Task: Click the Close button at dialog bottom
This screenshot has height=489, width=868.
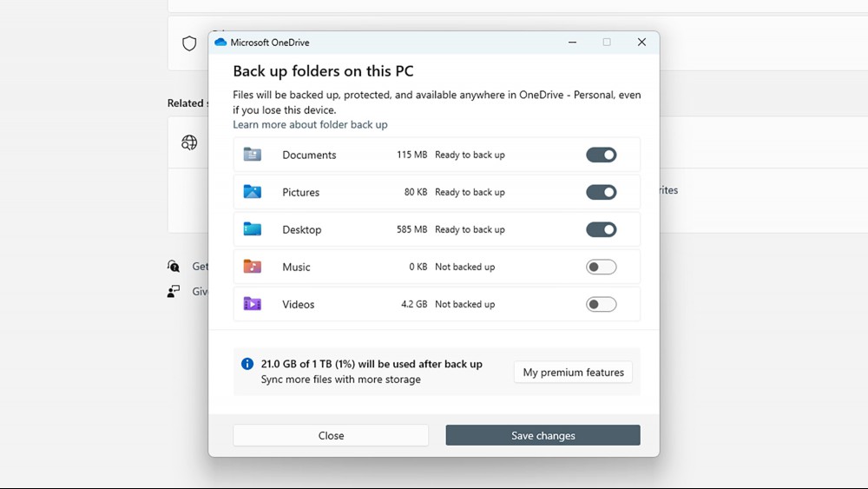Action: [x=331, y=435]
